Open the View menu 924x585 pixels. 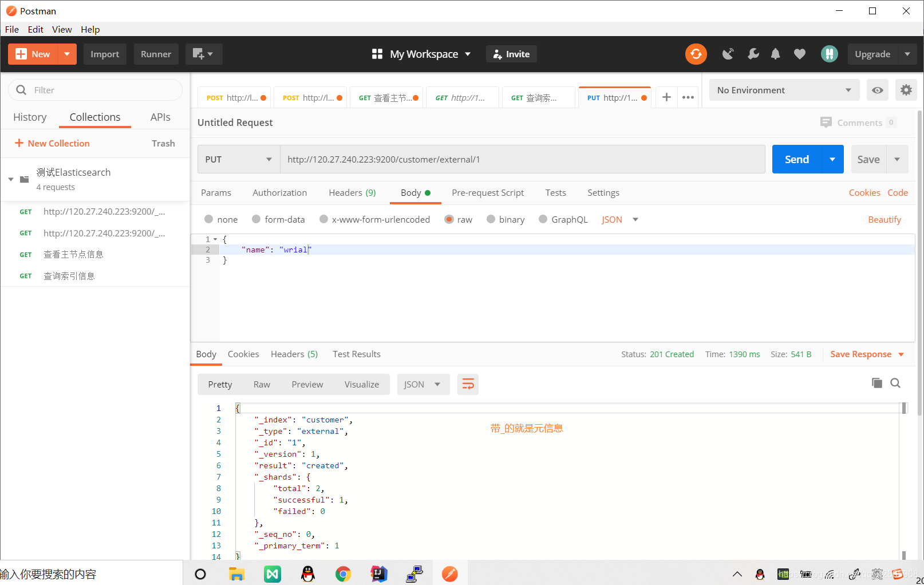coord(62,29)
